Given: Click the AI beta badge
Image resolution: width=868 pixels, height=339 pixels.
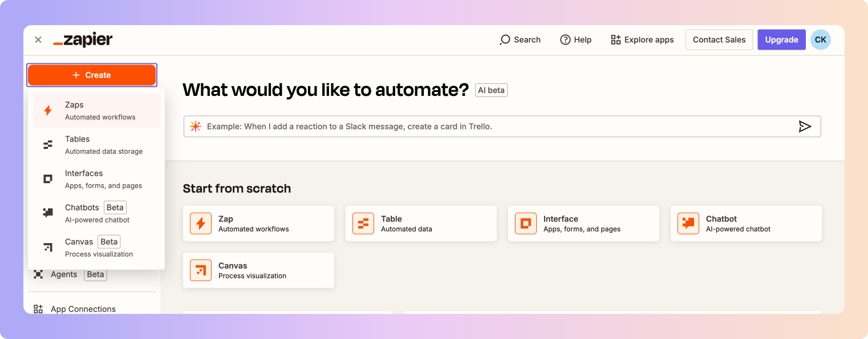Looking at the screenshot, I should 491,90.
